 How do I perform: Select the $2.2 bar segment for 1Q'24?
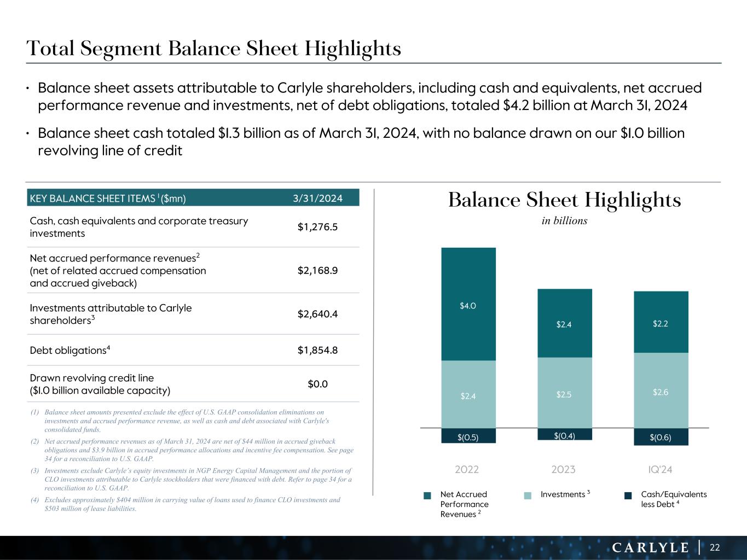[661, 322]
